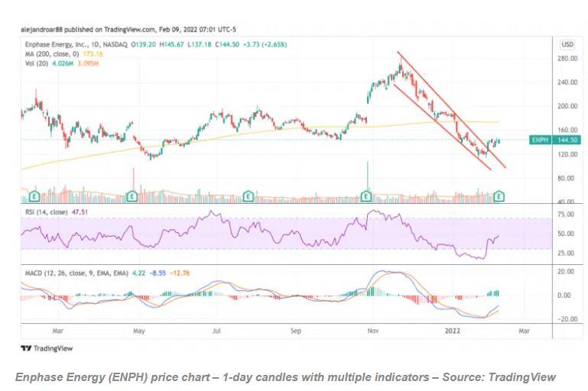
Task: Click the Sep label on the time axis
Action: tap(295, 331)
